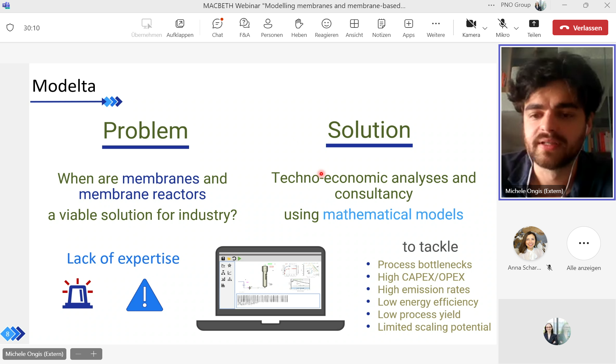Turn on the Kamera
Viewport: 616px width, 364px height.
471,28
